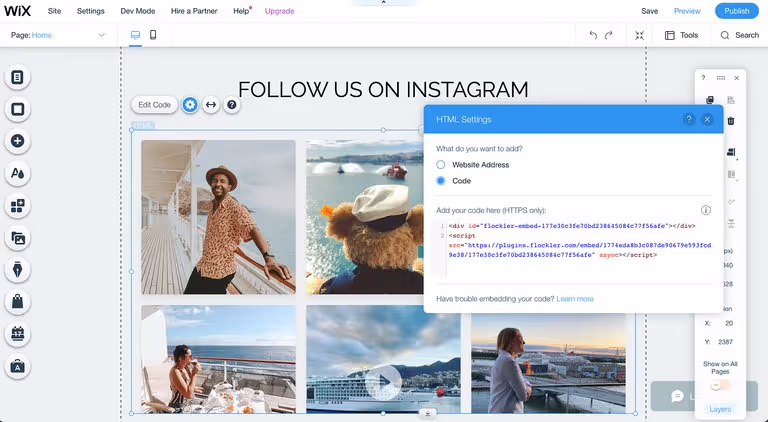768x422 pixels.
Task: Click the help question mark atop right toolbar panel
Action: 703,78
